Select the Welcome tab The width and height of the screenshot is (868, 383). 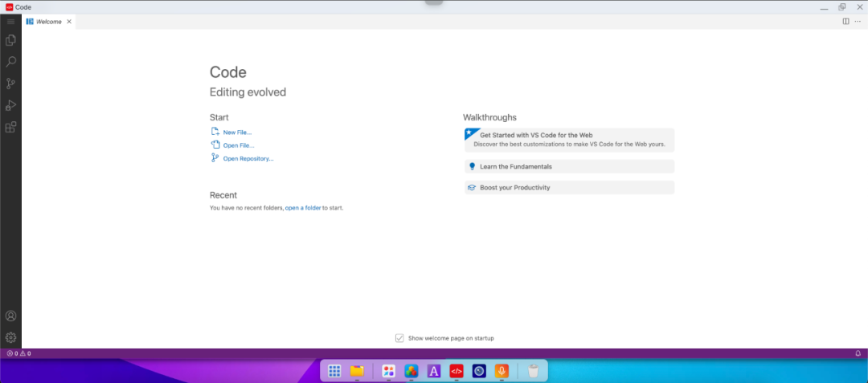49,22
